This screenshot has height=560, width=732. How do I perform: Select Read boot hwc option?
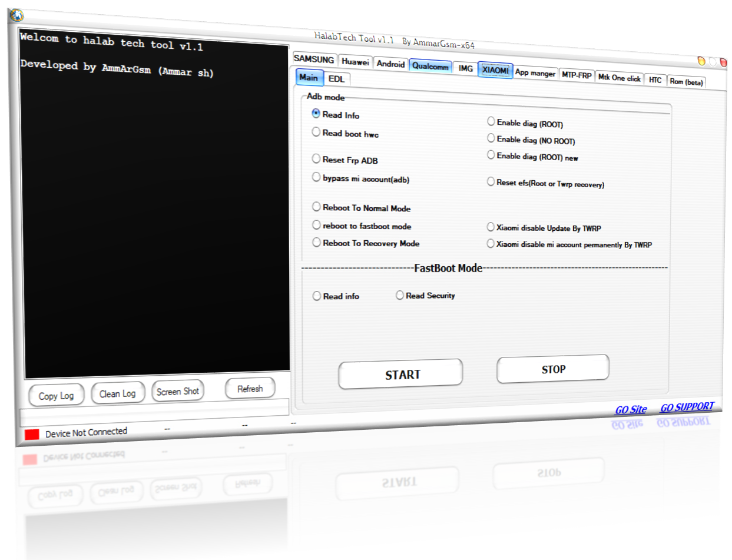pyautogui.click(x=345, y=133)
